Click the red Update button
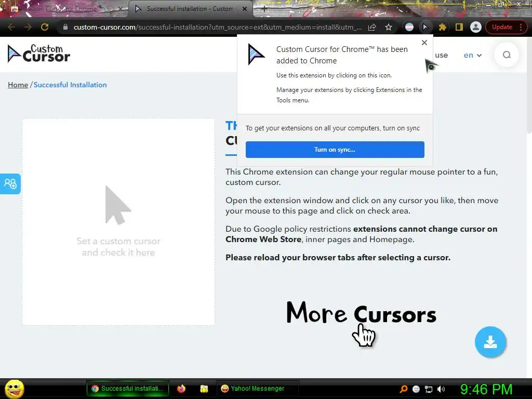 click(502, 27)
